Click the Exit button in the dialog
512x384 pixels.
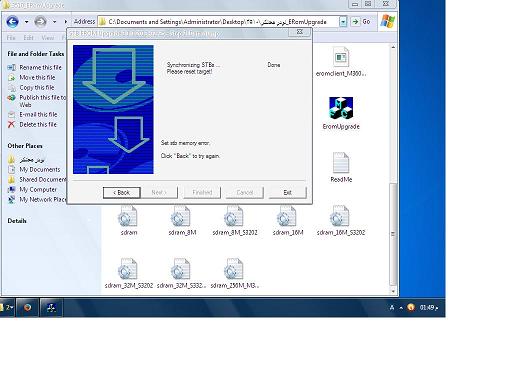[288, 192]
